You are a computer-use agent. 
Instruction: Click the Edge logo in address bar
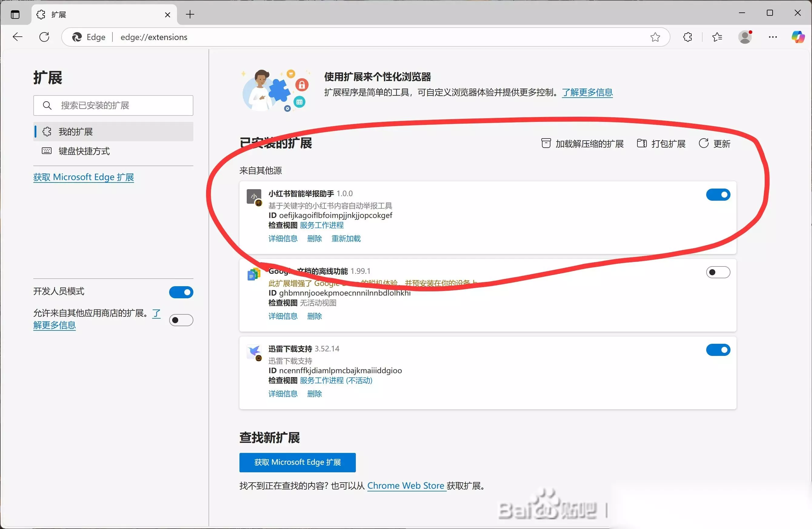[x=77, y=37]
